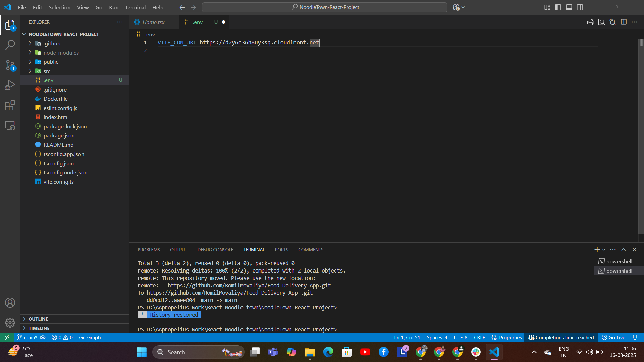This screenshot has height=362, width=644.
Task: Open Dockerfile in explorer
Action: [x=56, y=99]
